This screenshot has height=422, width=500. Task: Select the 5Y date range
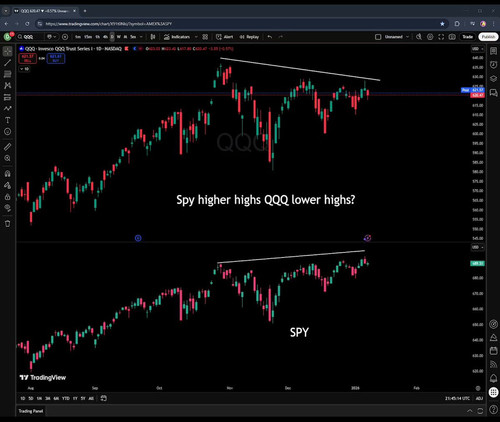click(x=83, y=398)
